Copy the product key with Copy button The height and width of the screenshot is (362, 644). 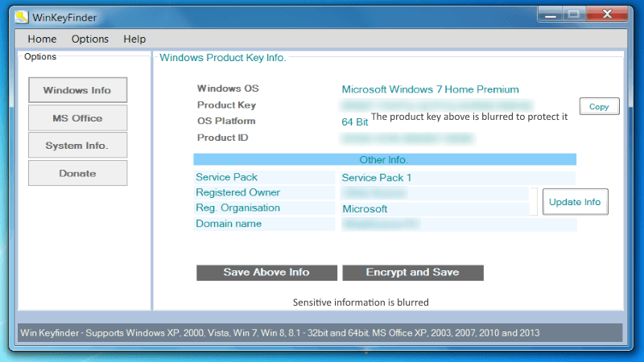click(x=599, y=106)
